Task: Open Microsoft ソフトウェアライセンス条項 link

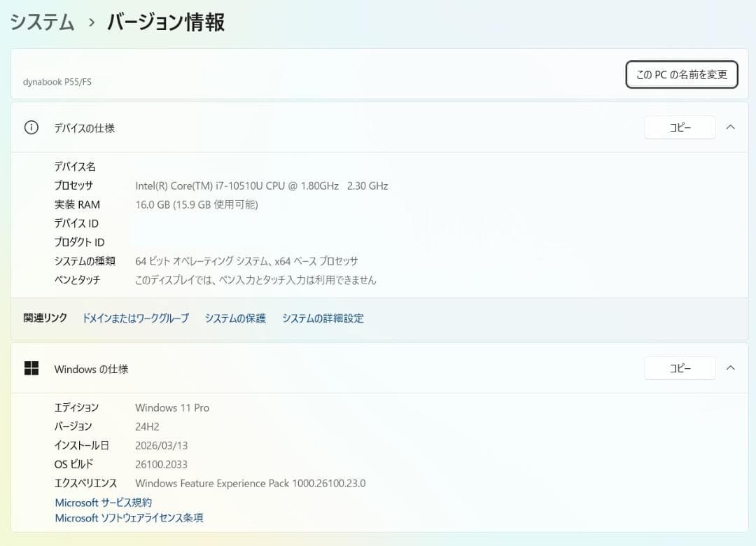Action: (x=129, y=518)
